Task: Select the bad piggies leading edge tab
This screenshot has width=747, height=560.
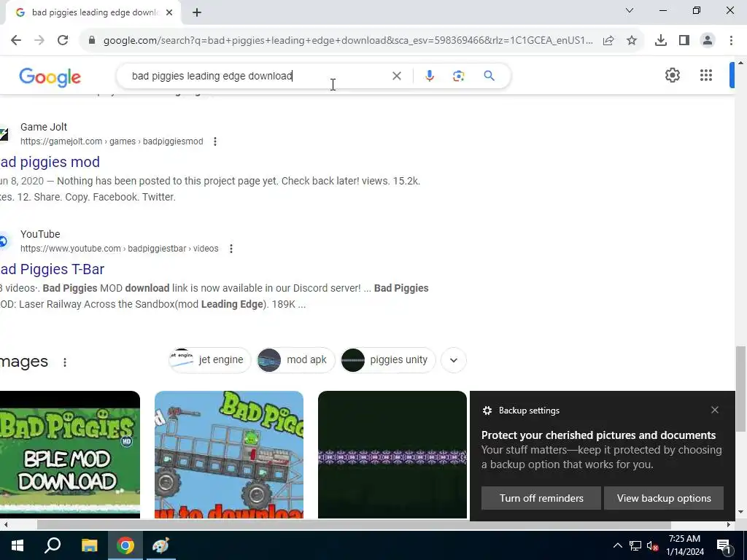Action: tap(95, 12)
